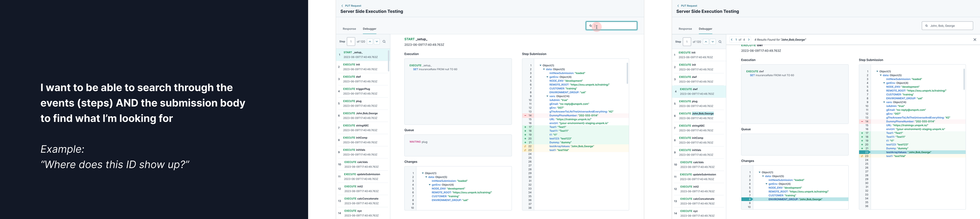Select EXECUTE John,Bob,George step in left mockup
This screenshot has height=219, width=980.
click(362, 116)
